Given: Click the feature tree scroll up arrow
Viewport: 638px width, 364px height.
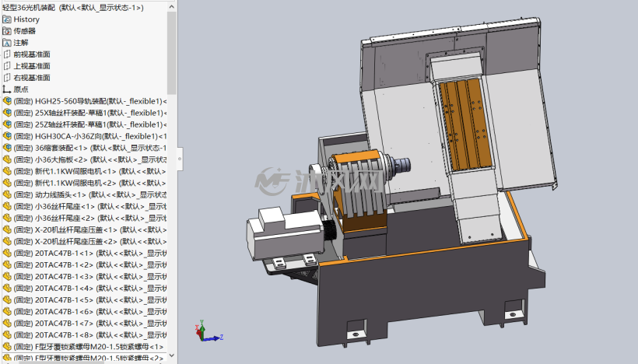Looking at the screenshot, I should click(x=172, y=6).
